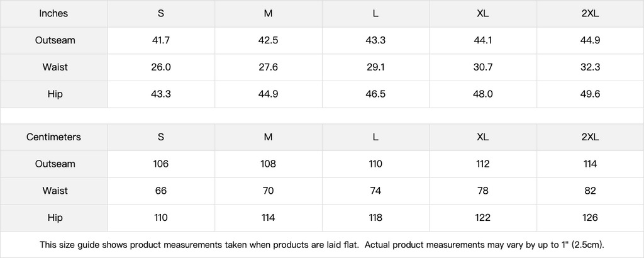Click the 118 hip centimeter value

(375, 218)
